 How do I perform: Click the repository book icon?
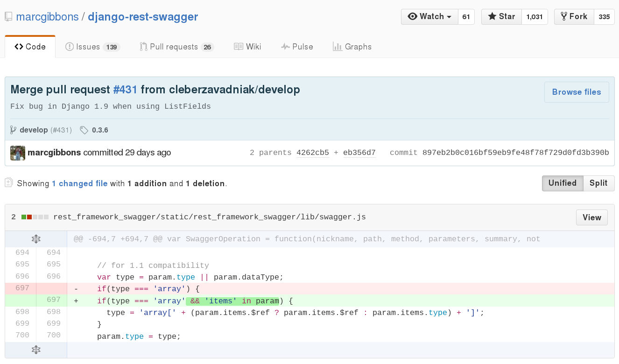click(x=8, y=17)
